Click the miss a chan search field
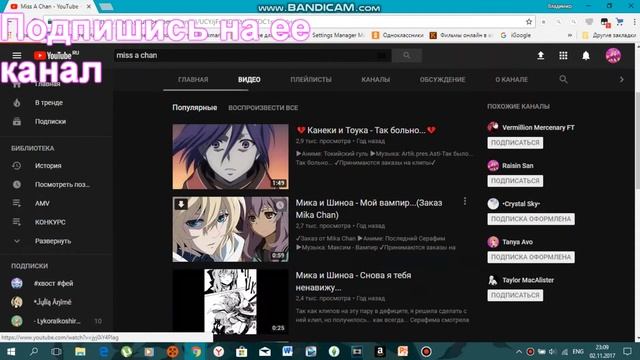The width and height of the screenshot is (640, 360). coord(252,55)
